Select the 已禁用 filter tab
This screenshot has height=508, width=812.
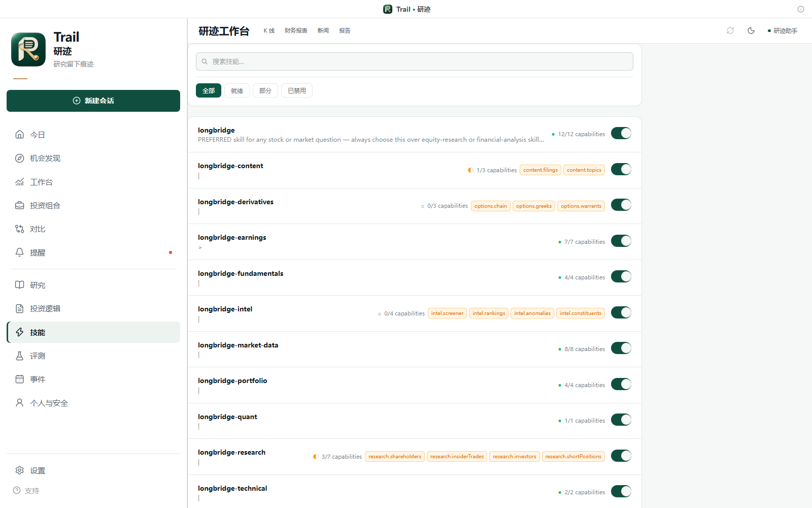(297, 90)
